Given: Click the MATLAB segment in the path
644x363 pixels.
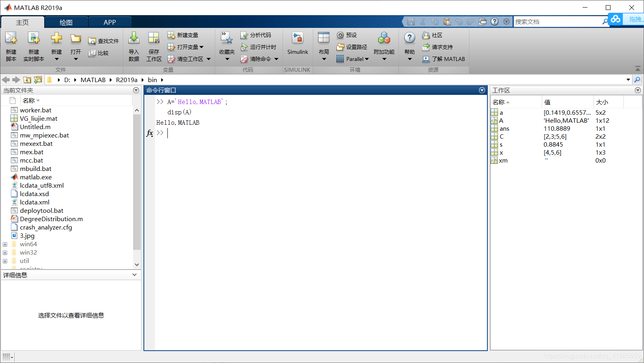Looking at the screenshot, I should [93, 80].
